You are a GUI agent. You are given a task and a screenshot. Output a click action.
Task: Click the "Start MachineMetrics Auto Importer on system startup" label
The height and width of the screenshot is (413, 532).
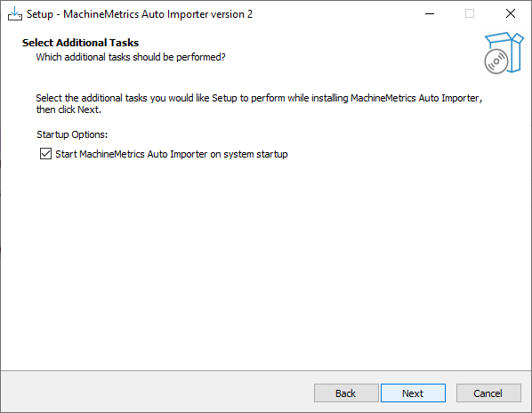point(172,154)
